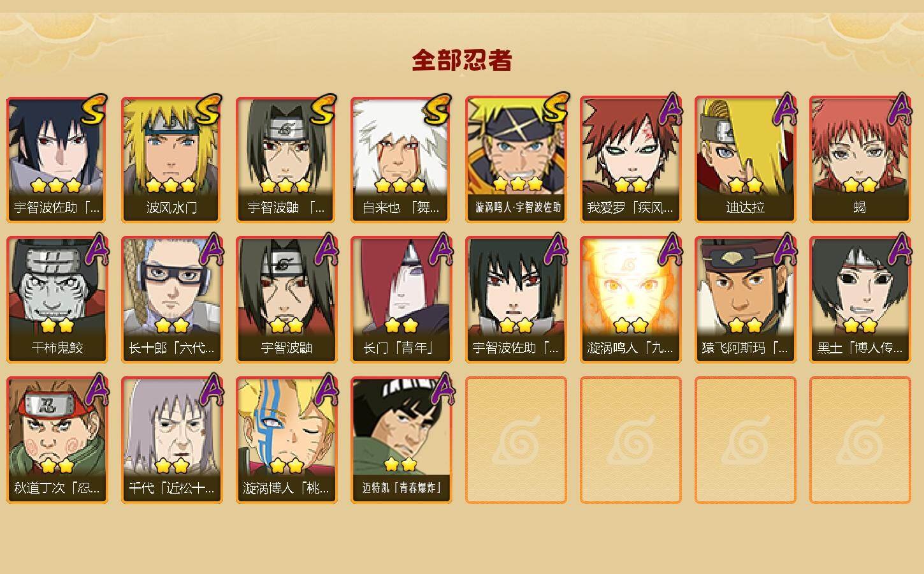Viewport: 924px width, 574px height.
Task: Select the first empty ninja slot
Action: point(516,440)
